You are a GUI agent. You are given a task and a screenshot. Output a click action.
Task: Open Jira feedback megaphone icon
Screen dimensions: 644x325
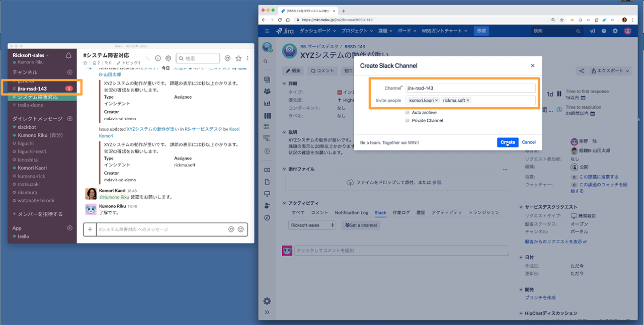(x=593, y=31)
